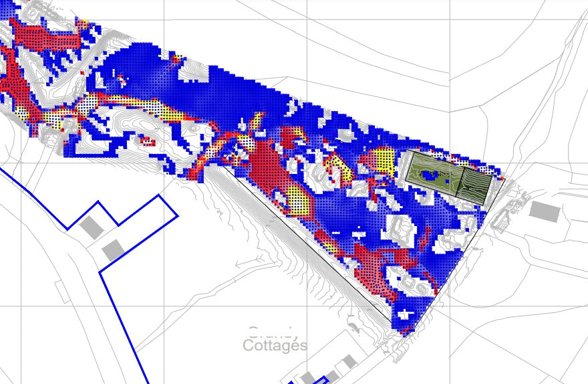
Task: Click the sharp corner below lower grey building
Action: pyautogui.click(x=100, y=272)
